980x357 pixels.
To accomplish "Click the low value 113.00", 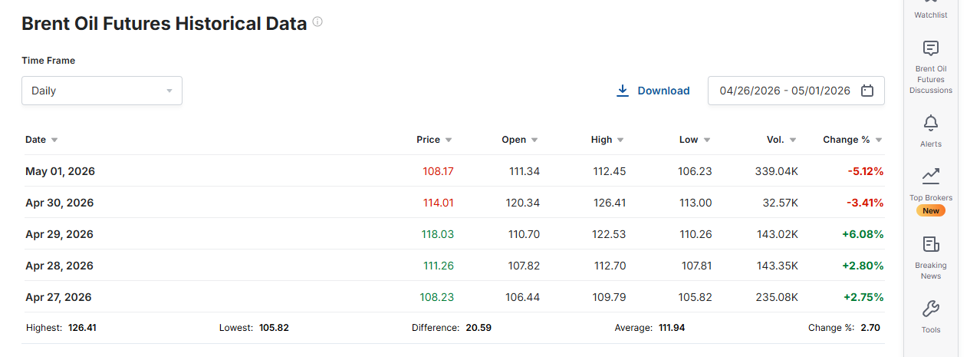I will [x=696, y=203].
